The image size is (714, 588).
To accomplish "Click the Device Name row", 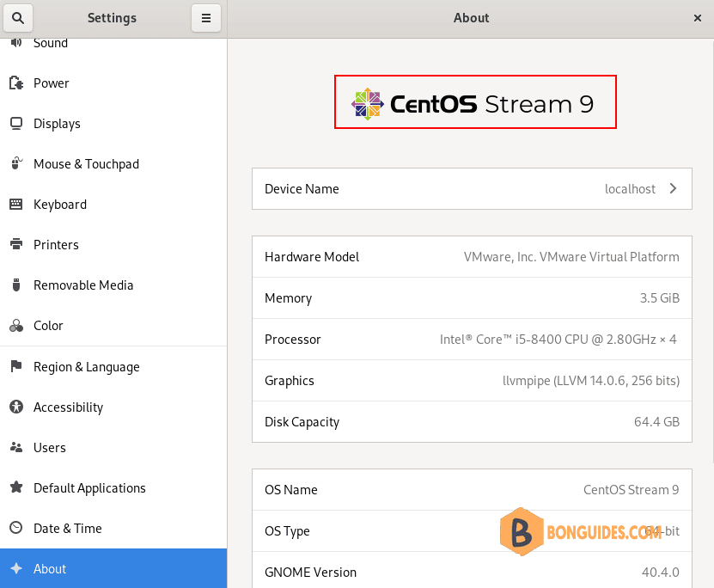I will 472,188.
